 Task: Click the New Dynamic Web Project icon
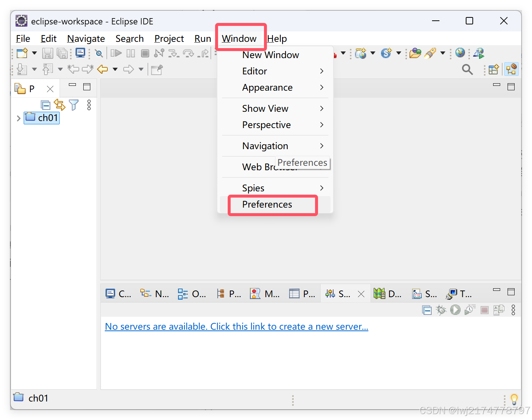click(361, 53)
